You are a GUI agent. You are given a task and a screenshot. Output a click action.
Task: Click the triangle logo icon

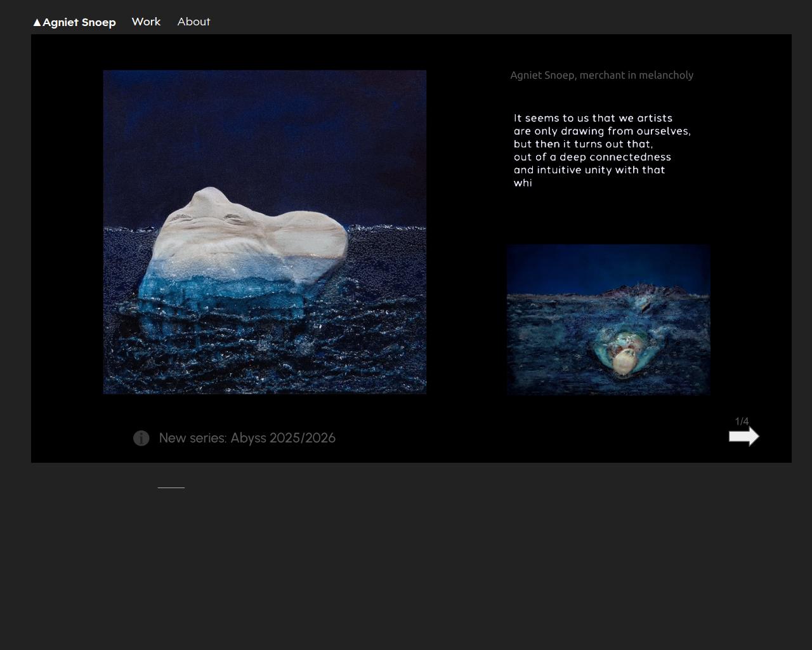pyautogui.click(x=37, y=23)
